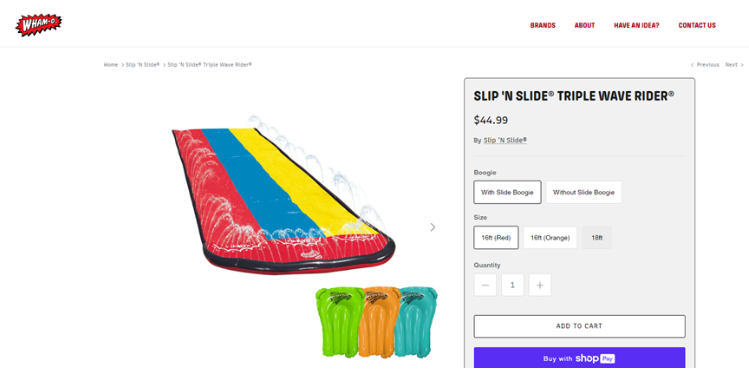Viewport: 749px width, 370px height.
Task: Decrease quantity with minus icon
Action: point(485,285)
